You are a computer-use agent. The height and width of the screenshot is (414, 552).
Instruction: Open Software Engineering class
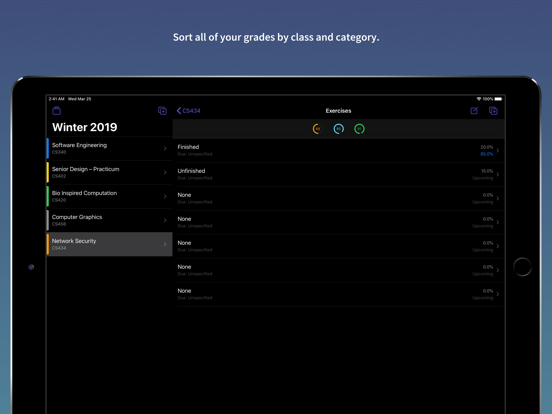tap(109, 149)
